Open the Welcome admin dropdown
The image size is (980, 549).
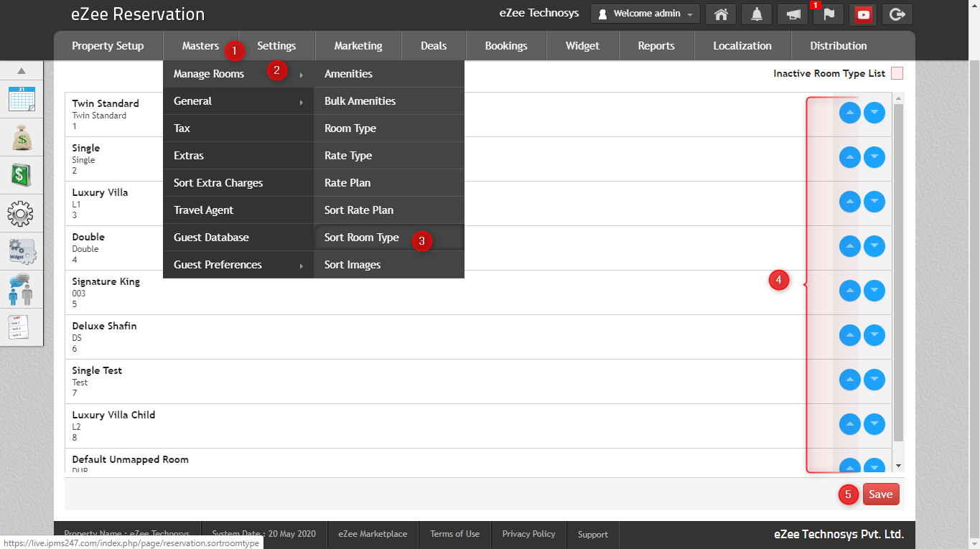(x=645, y=14)
